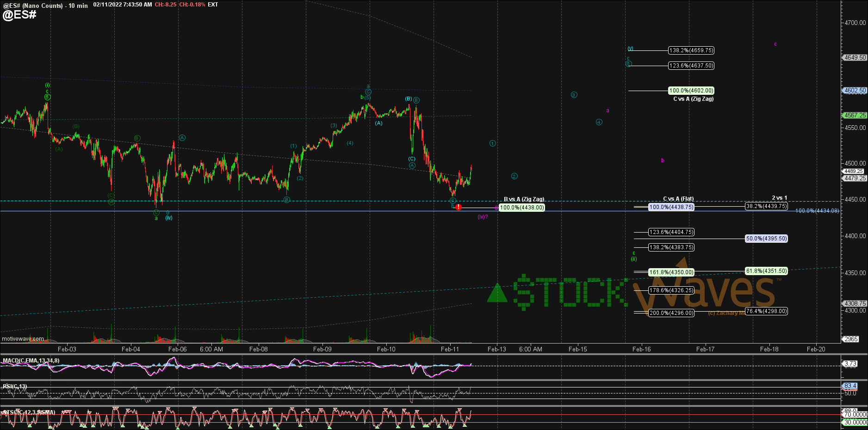
Task: Click the 4602.50 price axis tag
Action: (854, 91)
